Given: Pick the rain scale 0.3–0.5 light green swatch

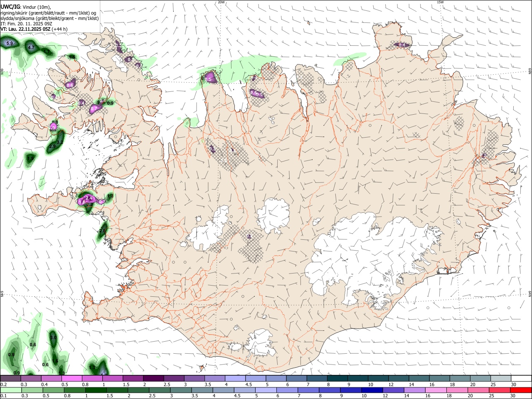Looking at the screenshot, I should tap(32, 390).
